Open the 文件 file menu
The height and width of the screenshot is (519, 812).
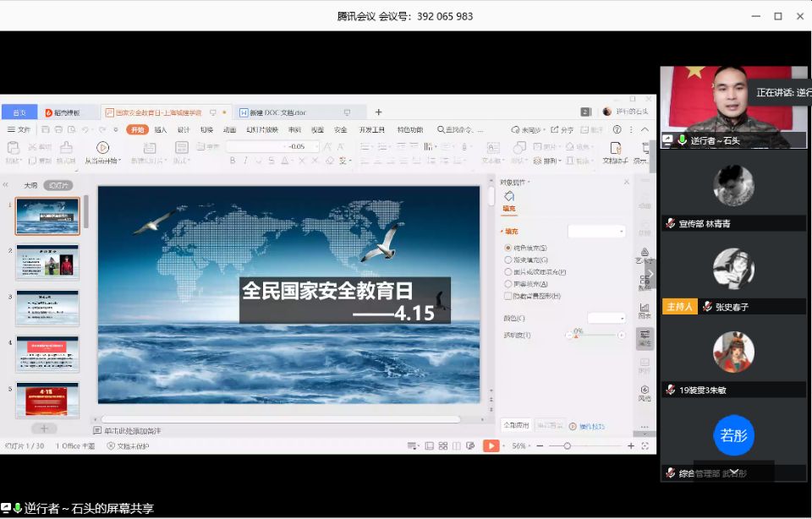[x=19, y=129]
